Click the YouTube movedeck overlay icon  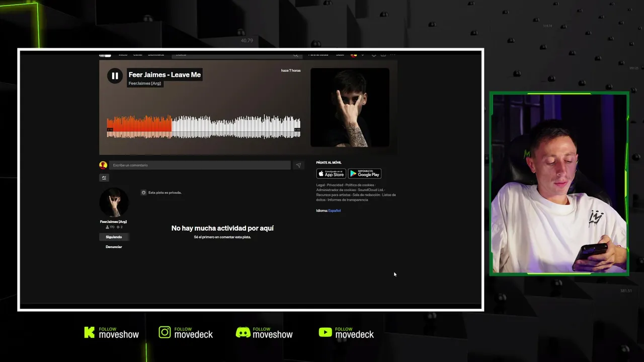pos(325,332)
